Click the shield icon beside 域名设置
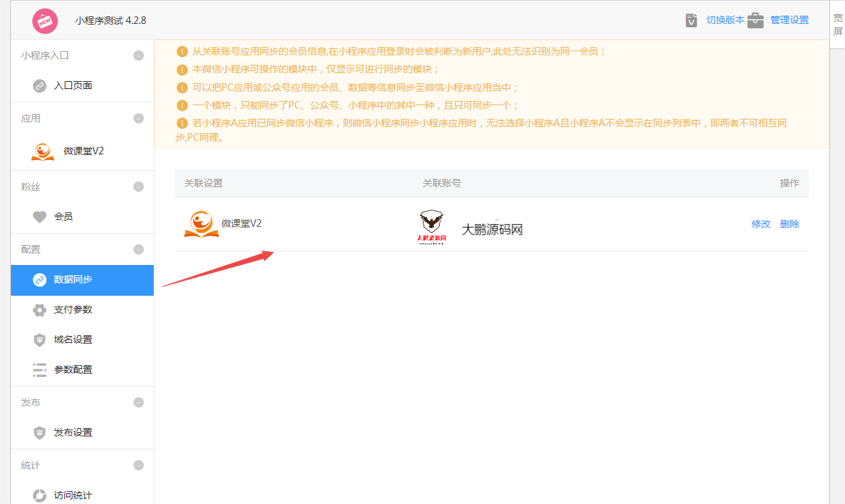845x504 pixels. tap(40, 339)
